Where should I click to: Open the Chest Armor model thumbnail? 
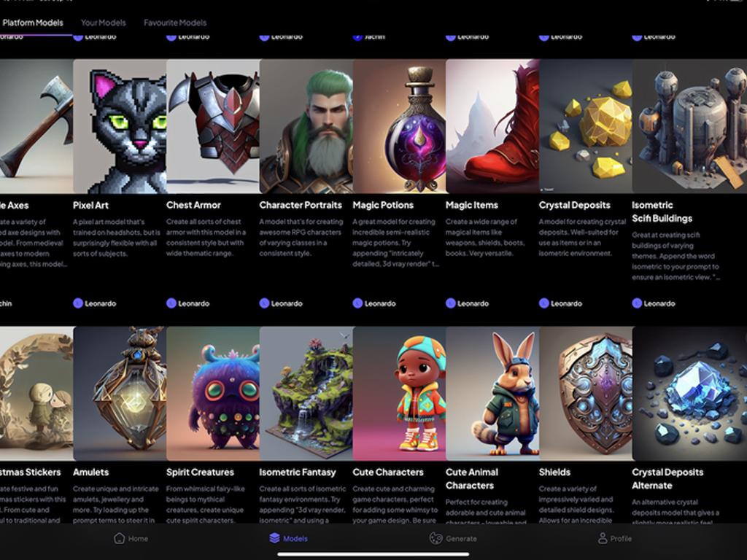(213, 126)
